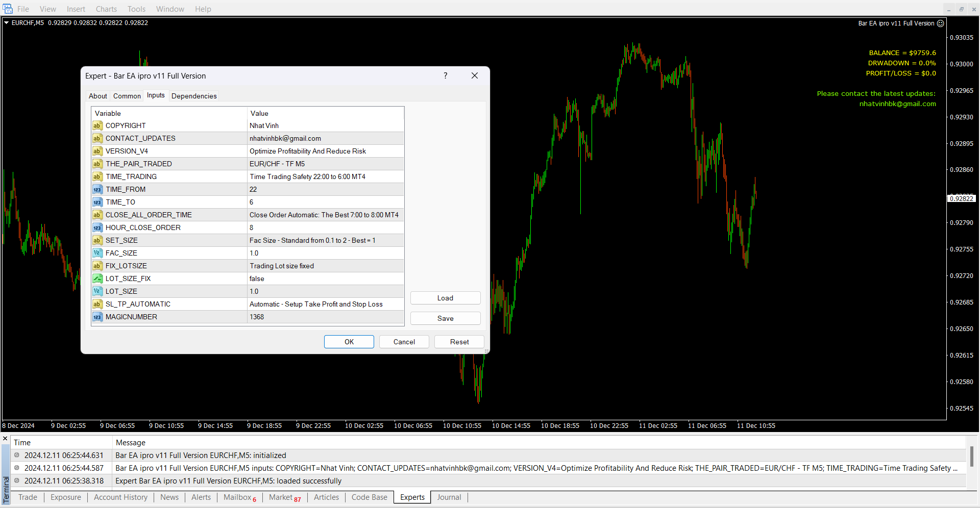Switch to the Common tab

[x=127, y=96]
